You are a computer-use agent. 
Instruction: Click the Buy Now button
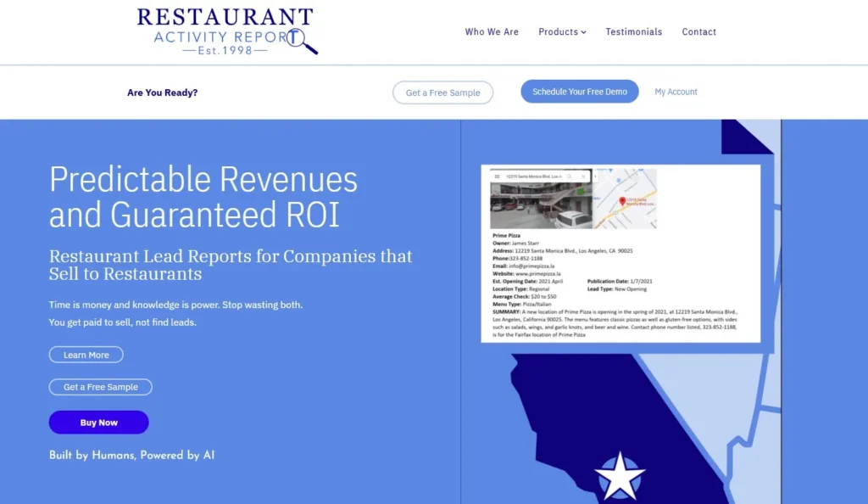[x=98, y=422]
